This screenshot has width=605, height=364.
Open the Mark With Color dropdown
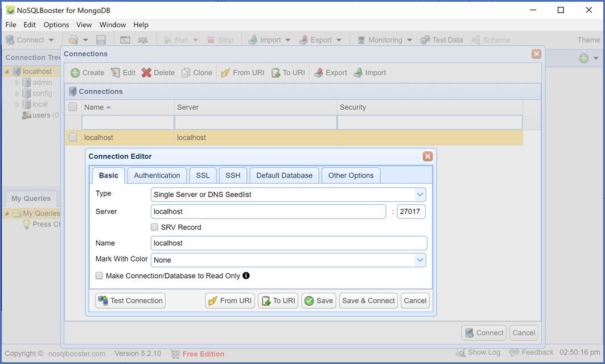point(420,260)
